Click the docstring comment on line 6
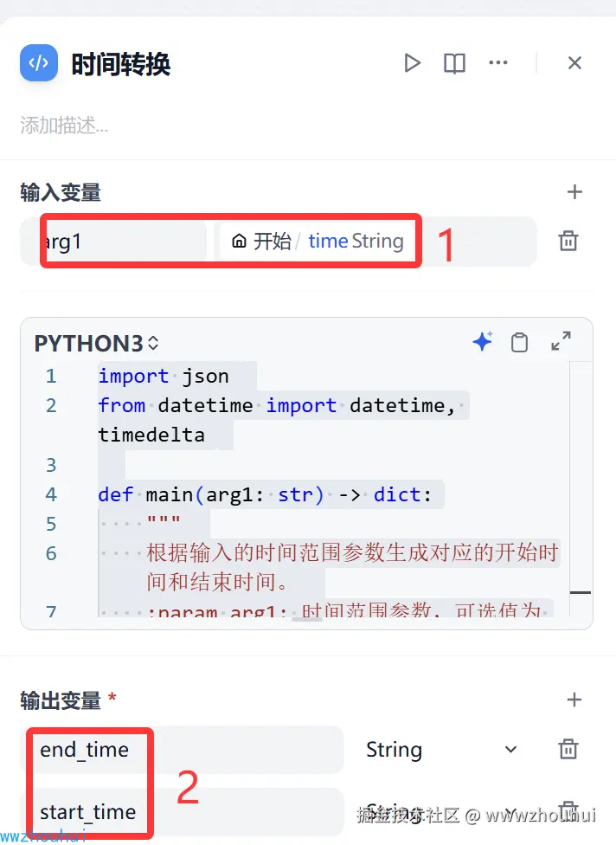The height and width of the screenshot is (845, 616). pos(353,567)
